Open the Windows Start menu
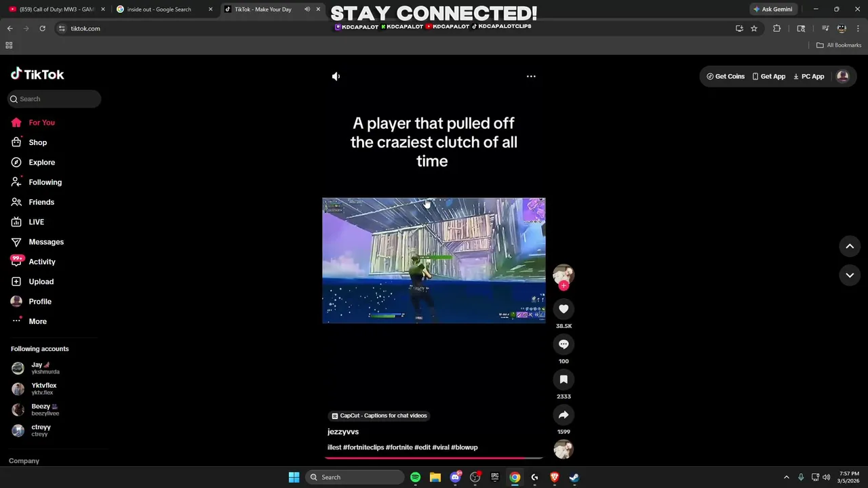 [294, 477]
